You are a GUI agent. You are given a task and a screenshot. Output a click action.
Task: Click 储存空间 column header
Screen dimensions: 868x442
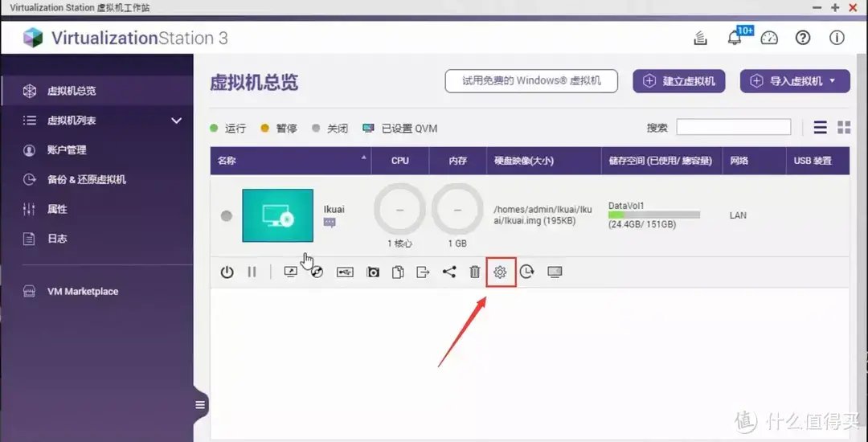(662, 161)
